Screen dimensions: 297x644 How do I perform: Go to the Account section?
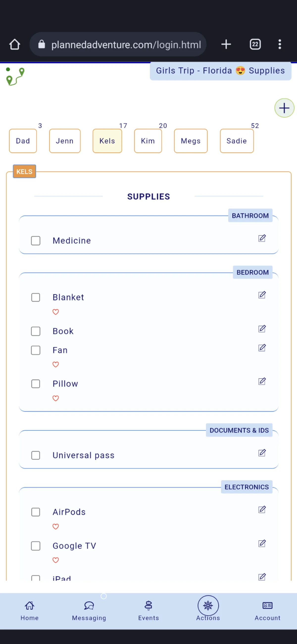coord(267,611)
